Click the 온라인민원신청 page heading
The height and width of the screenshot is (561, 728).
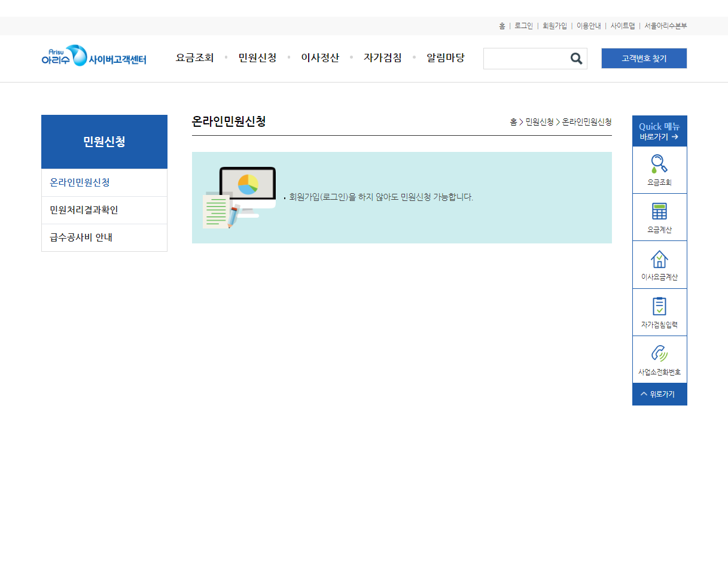tap(229, 121)
